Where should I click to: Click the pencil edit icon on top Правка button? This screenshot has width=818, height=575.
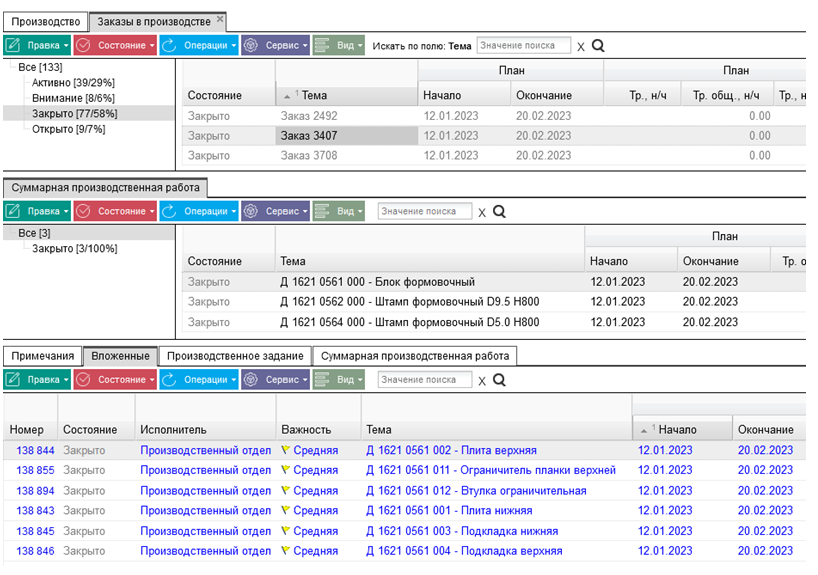(x=13, y=45)
